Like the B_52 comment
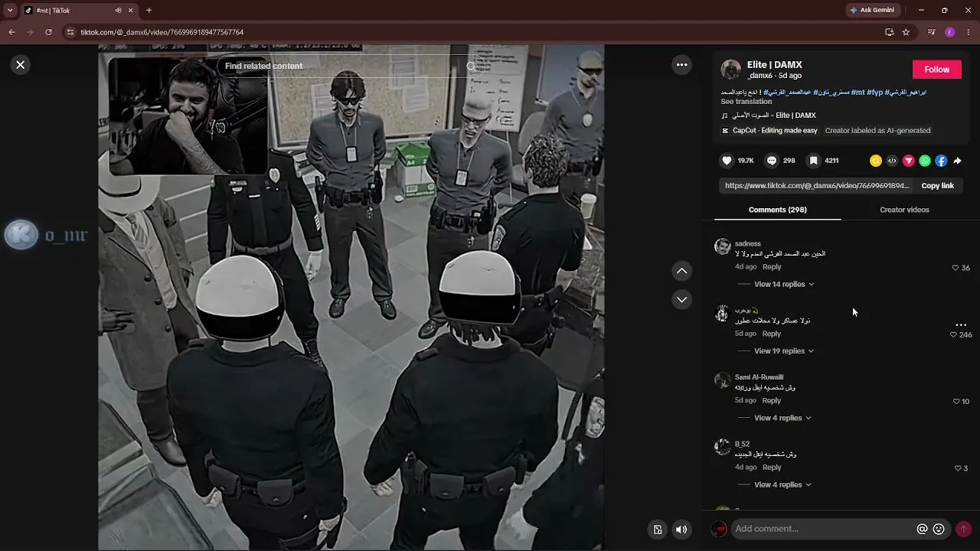 click(x=958, y=468)
